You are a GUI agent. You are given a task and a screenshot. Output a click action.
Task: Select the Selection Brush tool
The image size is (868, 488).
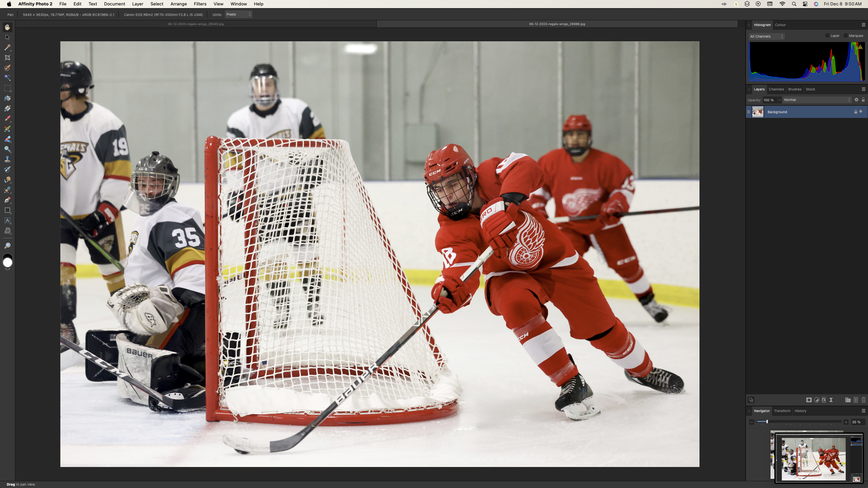7,68
